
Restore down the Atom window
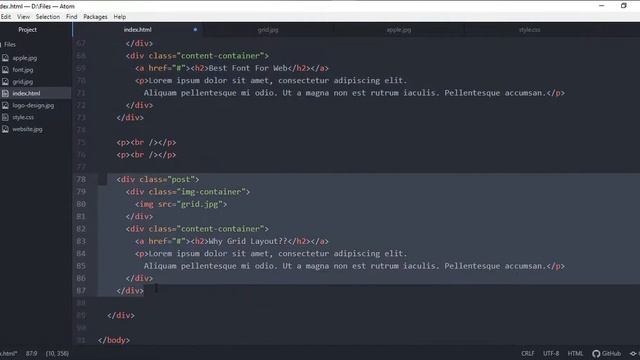(624, 6)
